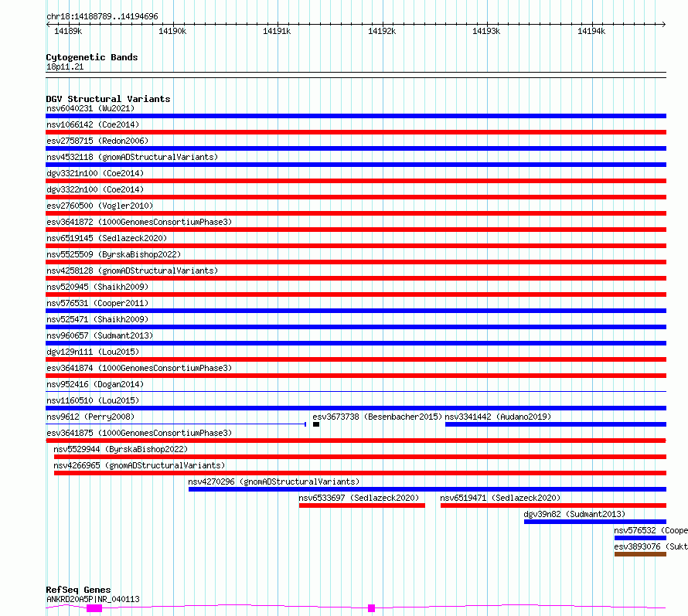
Task: Click esv3641874 1000GenomesConsortiumPhase3 label
Action: click(x=139, y=368)
